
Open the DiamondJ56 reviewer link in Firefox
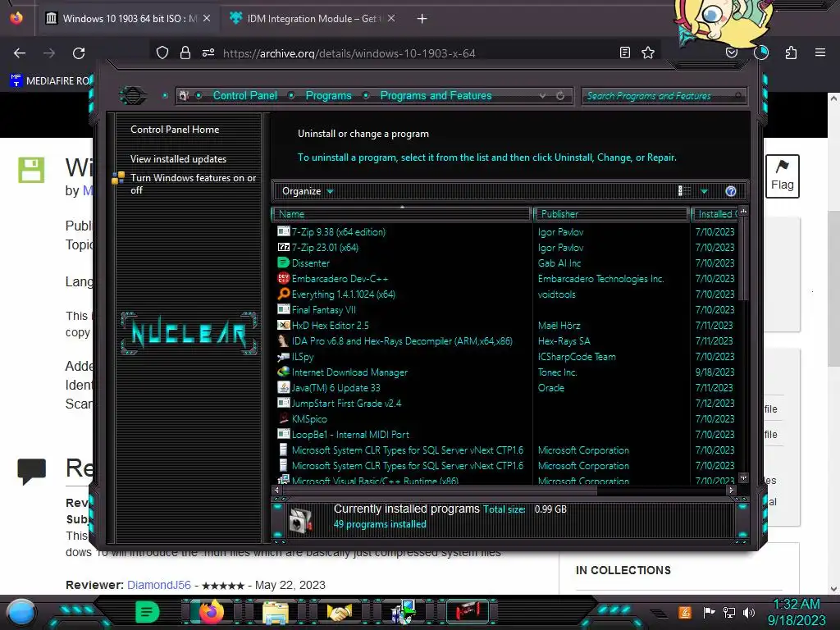(x=158, y=585)
